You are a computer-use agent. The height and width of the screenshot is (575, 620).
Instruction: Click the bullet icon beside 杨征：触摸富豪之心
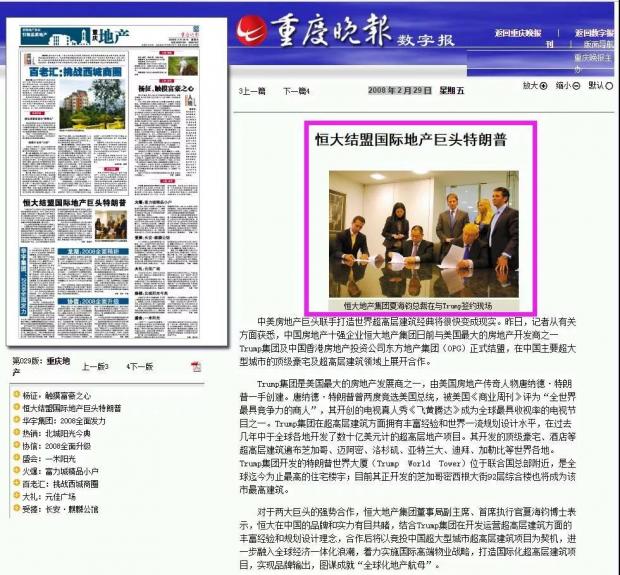point(16,394)
